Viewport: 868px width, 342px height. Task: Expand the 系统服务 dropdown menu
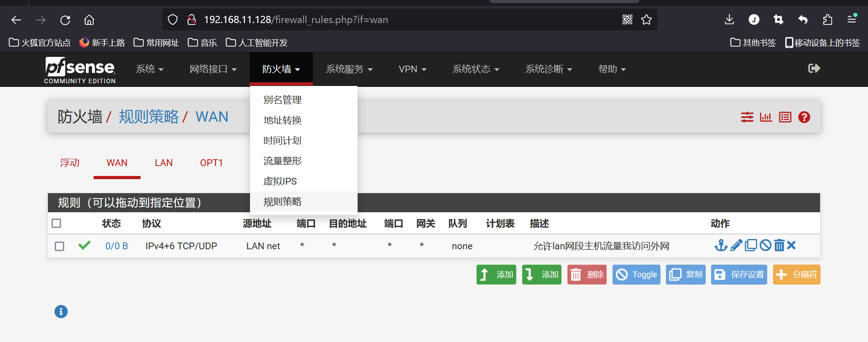349,69
